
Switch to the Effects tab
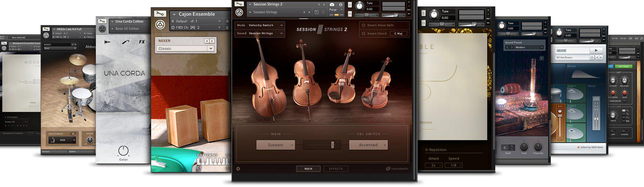coord(336,169)
